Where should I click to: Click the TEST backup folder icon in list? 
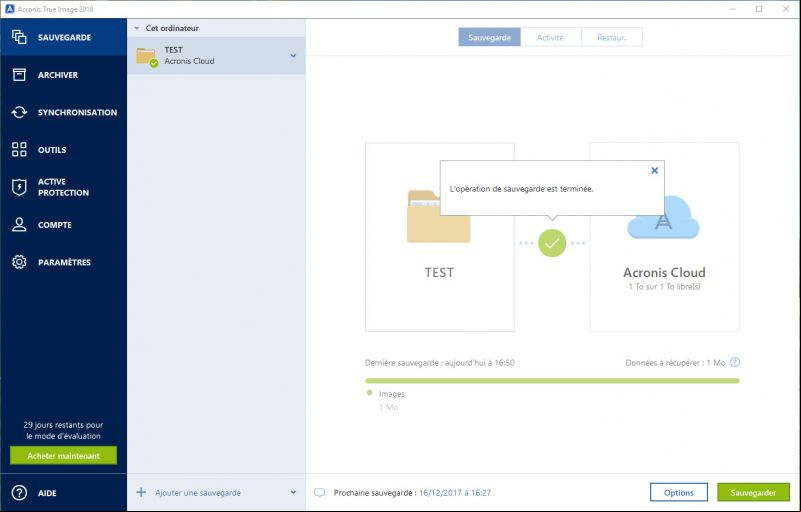[x=147, y=57]
